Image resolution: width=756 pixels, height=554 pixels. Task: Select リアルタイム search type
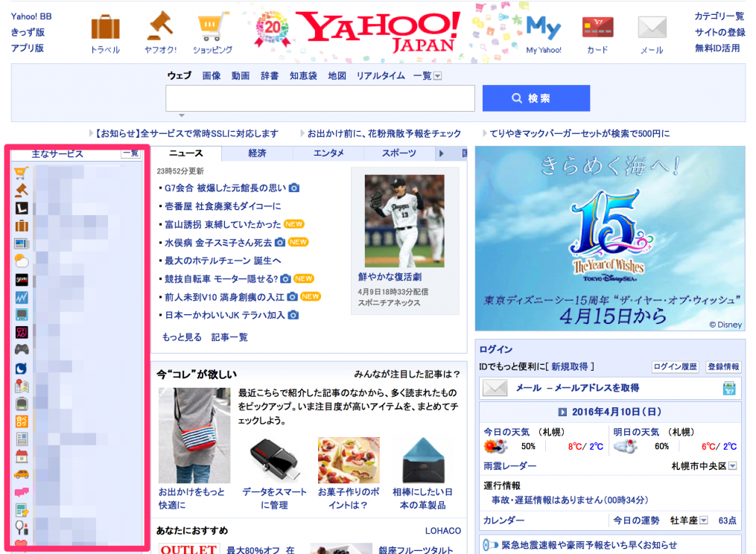[x=381, y=76]
